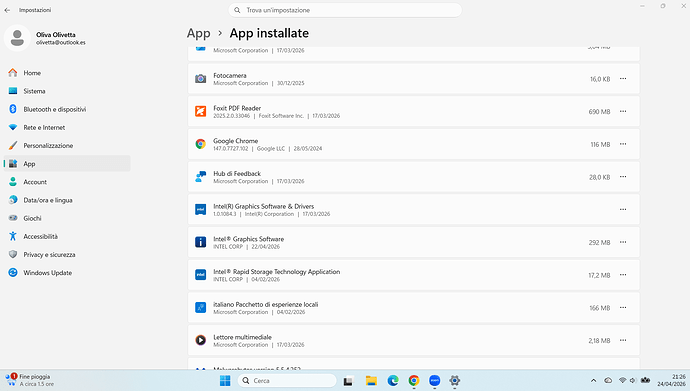Open Sistema settings section
Screen dimensions: 690x391
coord(67,91)
